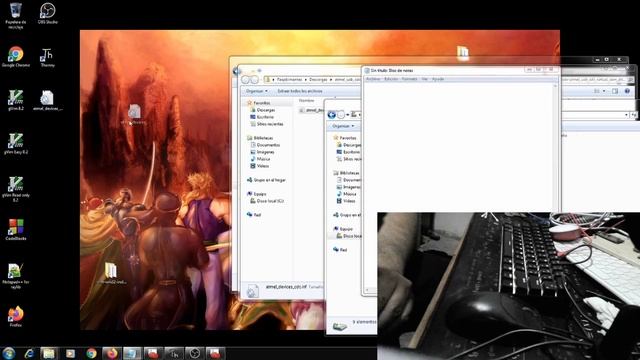Open the Ver menu in Notepad
640x360 pixels.
pos(424,79)
